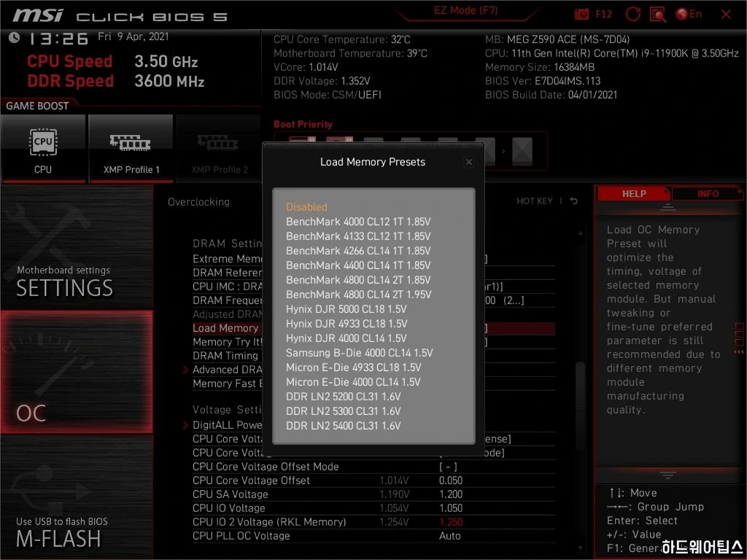The width and height of the screenshot is (747, 560).
Task: Select BenchMark 4133 CL12 1T 1.85V preset
Action: pos(358,236)
